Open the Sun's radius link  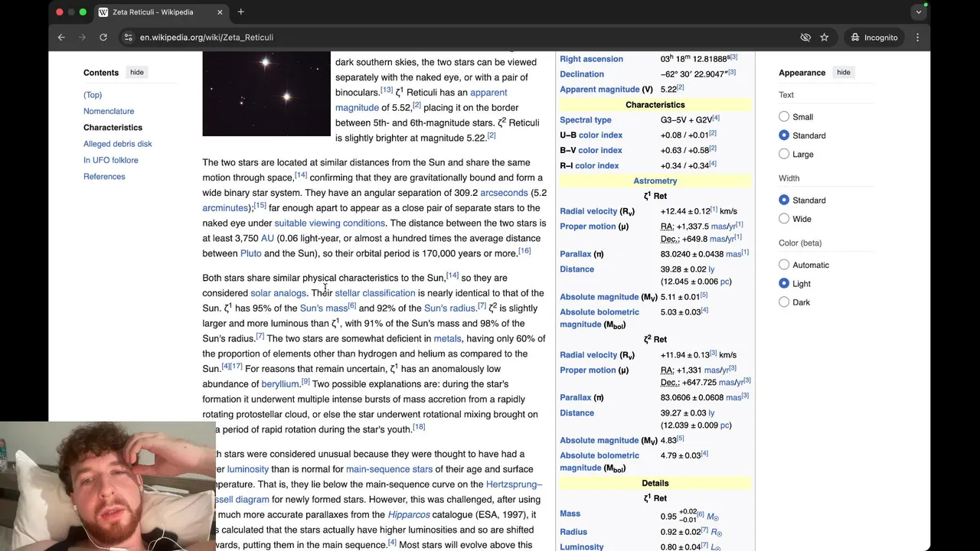click(449, 308)
